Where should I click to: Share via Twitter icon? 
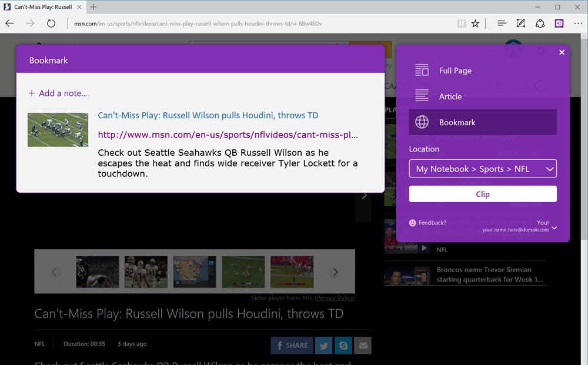click(x=323, y=345)
